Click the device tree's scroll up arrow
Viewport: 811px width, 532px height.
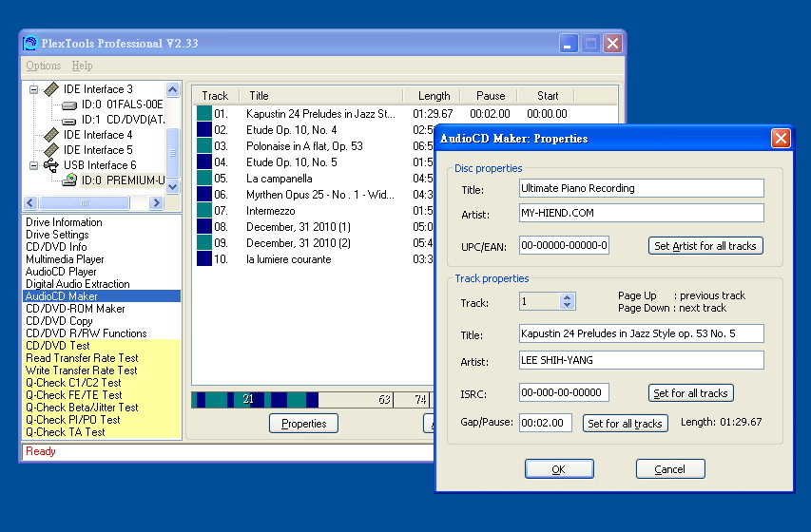(173, 89)
